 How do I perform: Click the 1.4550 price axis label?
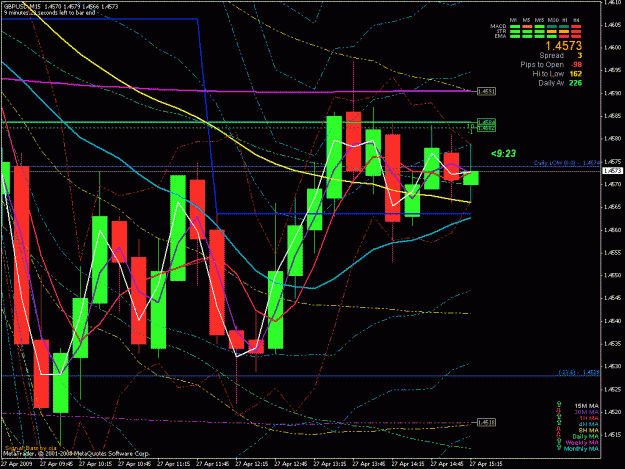[612, 275]
